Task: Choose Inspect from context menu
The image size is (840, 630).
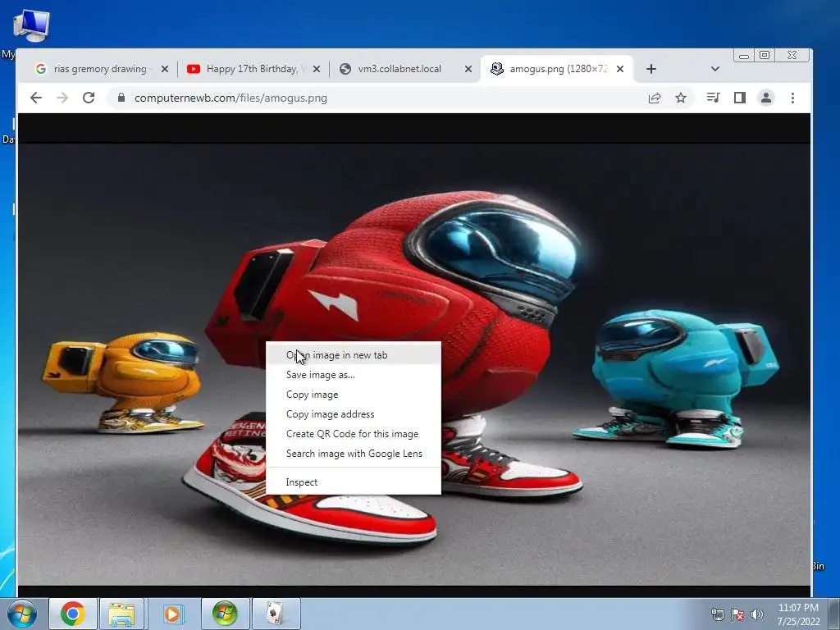Action: tap(353, 482)
